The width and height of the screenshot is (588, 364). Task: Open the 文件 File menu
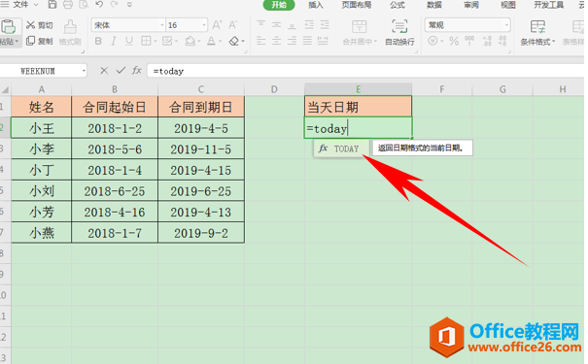20,5
